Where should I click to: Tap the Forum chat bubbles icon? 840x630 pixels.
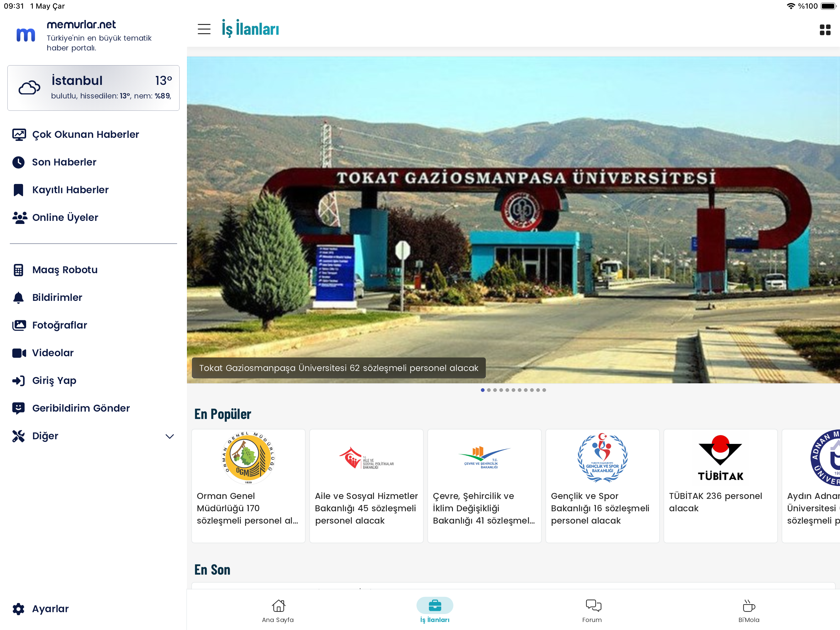click(593, 606)
